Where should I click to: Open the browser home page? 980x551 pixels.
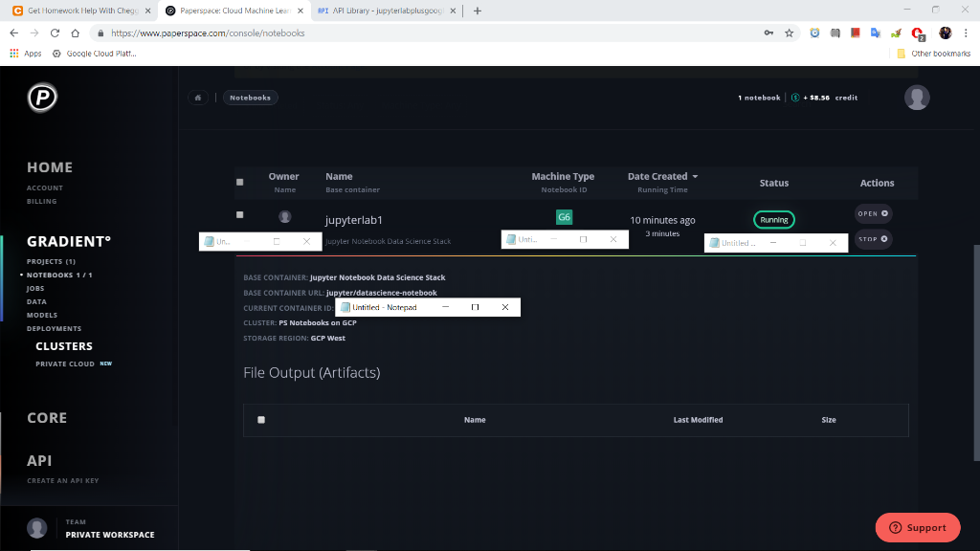click(75, 33)
